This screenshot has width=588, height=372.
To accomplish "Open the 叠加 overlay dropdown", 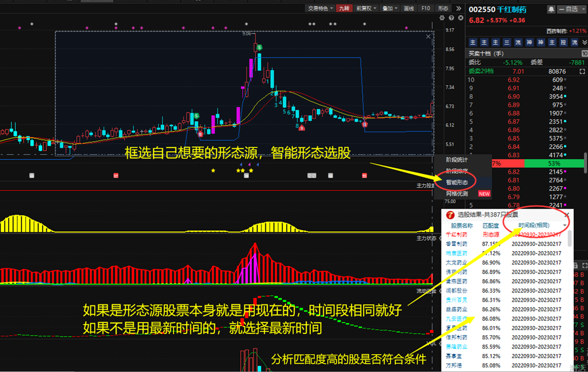I will 390,8.
